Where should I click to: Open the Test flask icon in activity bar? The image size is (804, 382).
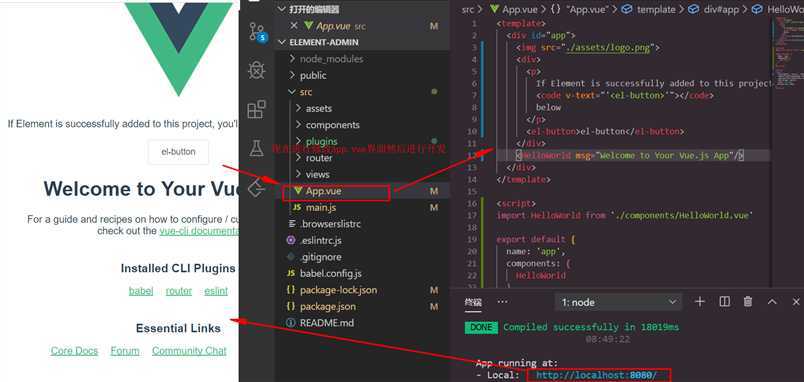[x=256, y=148]
